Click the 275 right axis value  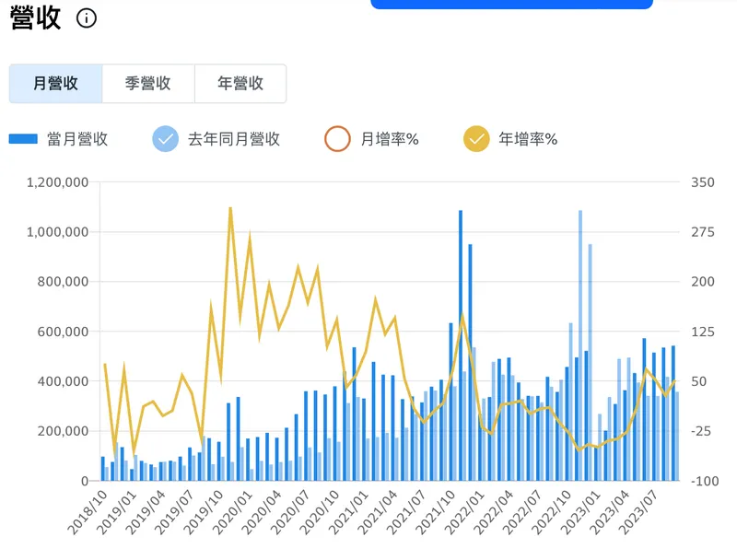click(x=703, y=232)
